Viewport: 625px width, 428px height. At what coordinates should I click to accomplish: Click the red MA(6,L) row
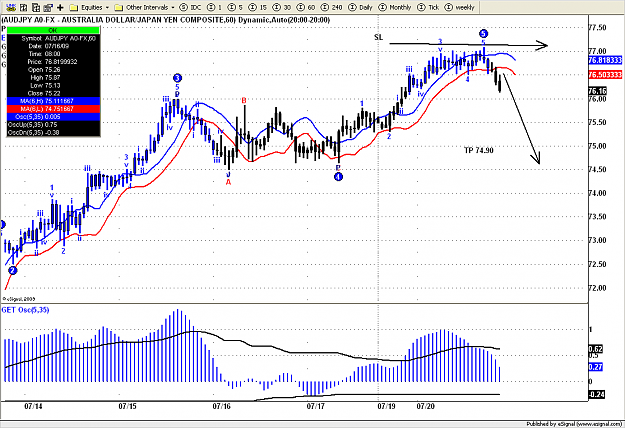[53, 109]
